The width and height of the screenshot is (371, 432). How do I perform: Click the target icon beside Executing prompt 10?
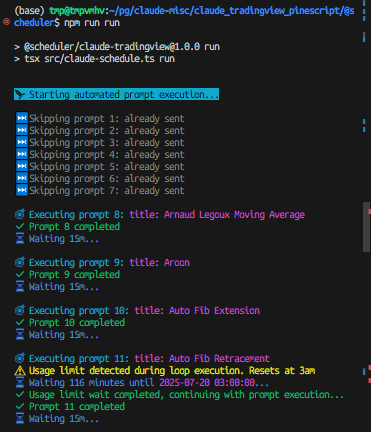pyautogui.click(x=20, y=310)
